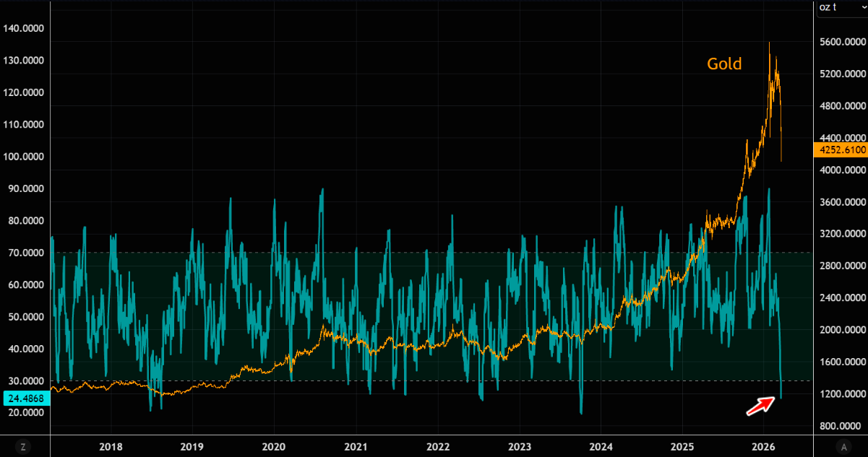Click the 2024 label on time axis
This screenshot has width=868, height=457.
601,447
